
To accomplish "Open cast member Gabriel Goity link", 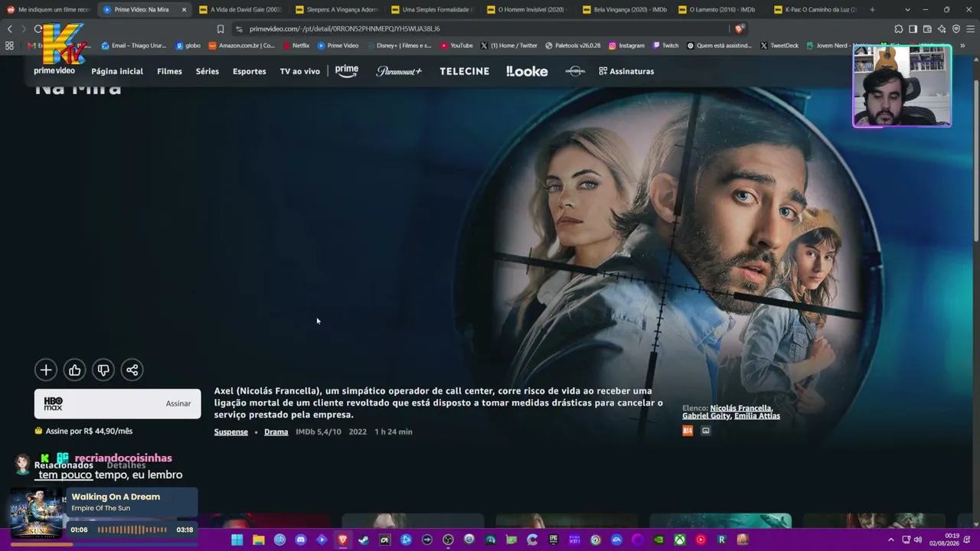I will [706, 416].
